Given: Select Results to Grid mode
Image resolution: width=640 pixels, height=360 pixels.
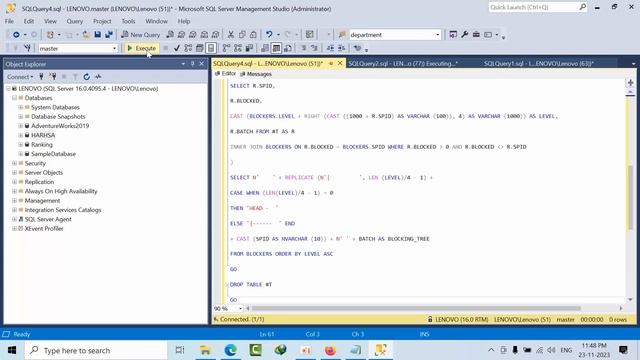Looking at the screenshot, I should tap(276, 48).
